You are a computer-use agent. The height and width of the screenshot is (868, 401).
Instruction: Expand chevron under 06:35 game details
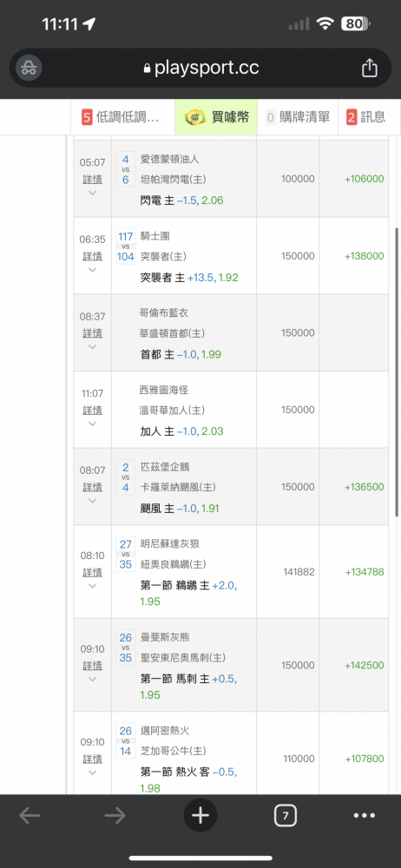point(93,270)
